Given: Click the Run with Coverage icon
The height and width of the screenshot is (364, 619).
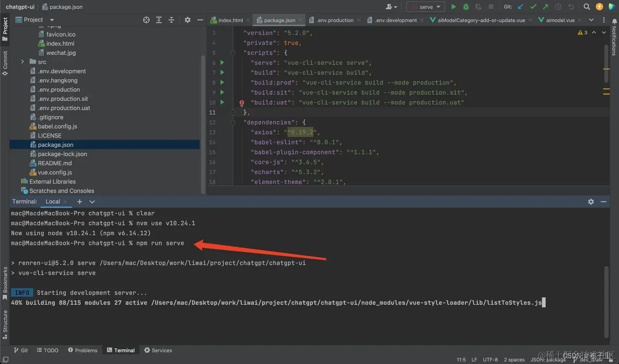Looking at the screenshot, I should coord(478,7).
